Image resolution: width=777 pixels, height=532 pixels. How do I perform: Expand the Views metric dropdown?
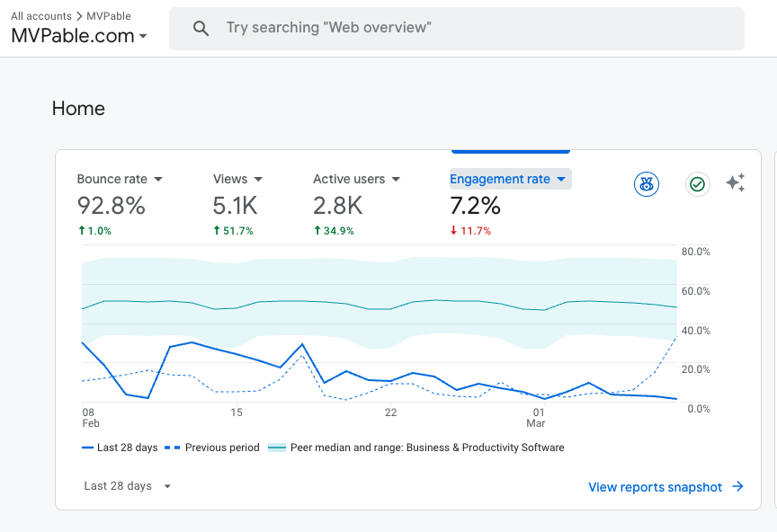237,179
